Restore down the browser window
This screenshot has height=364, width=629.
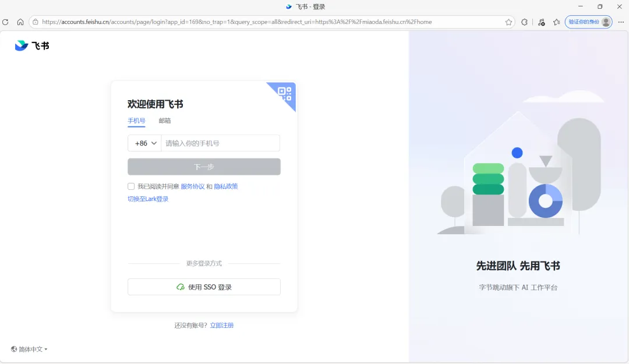pos(600,6)
